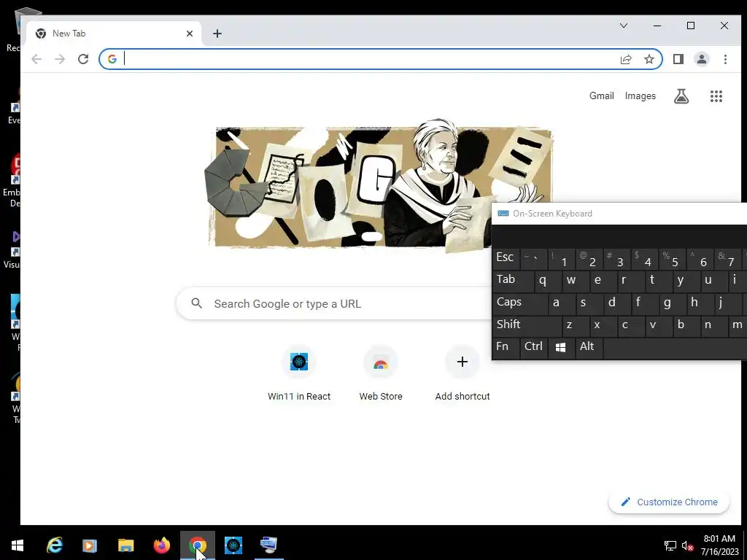This screenshot has width=747, height=560.
Task: Open File Explorer from taskbar
Action: coord(125,545)
